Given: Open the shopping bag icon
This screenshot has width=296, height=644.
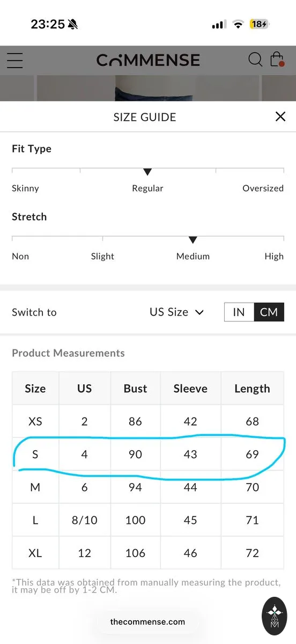Looking at the screenshot, I should [x=277, y=59].
